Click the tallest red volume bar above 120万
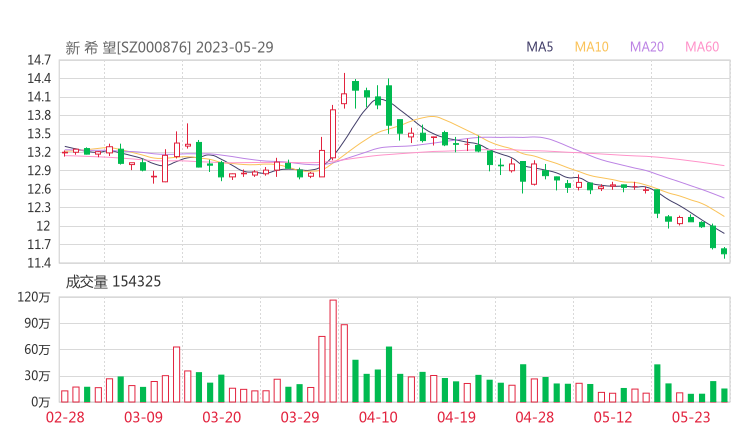This screenshot has width=740, height=440. (x=333, y=351)
